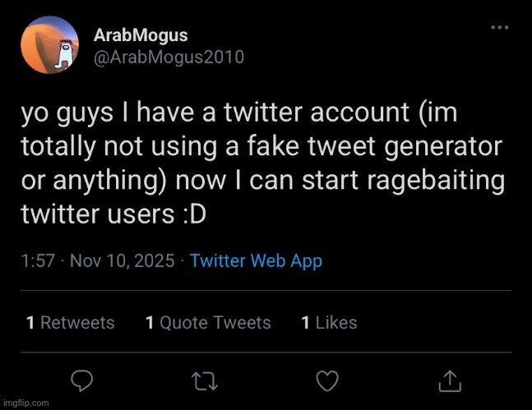Screen dimensions: 532x410
Task: Like the tweet with the heart icon
Action: [x=328, y=380]
